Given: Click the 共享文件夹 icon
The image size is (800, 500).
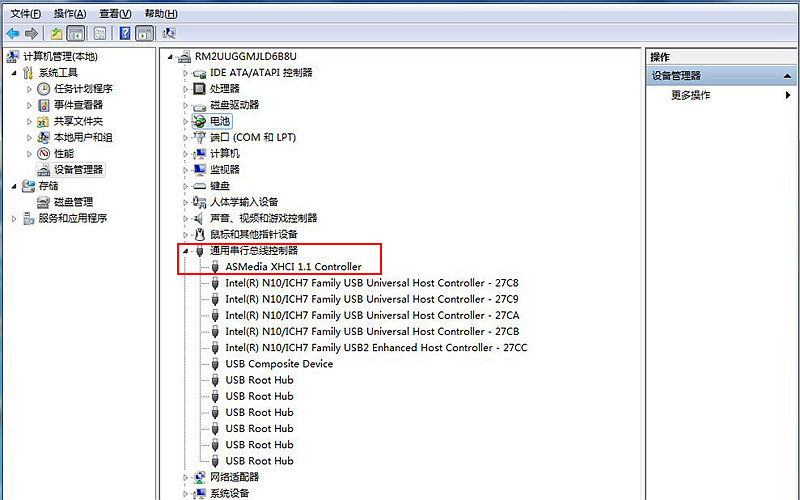Looking at the screenshot, I should click(x=44, y=121).
